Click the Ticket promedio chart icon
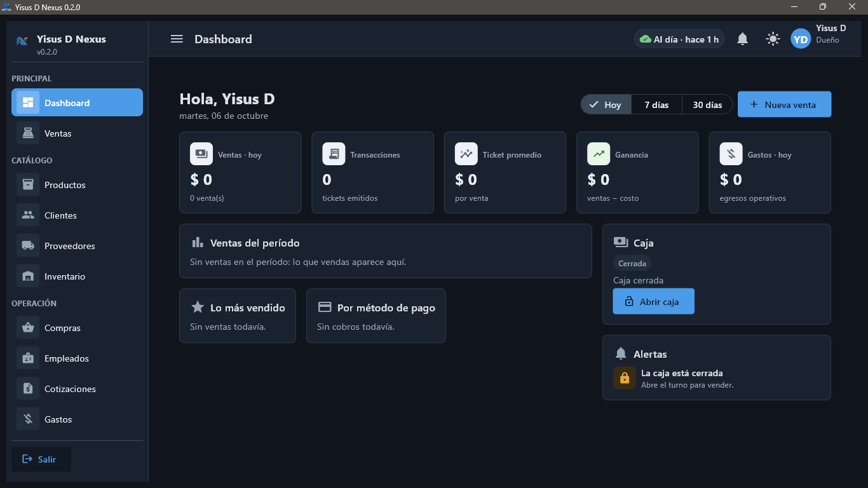The height and width of the screenshot is (488, 868). tap(466, 154)
